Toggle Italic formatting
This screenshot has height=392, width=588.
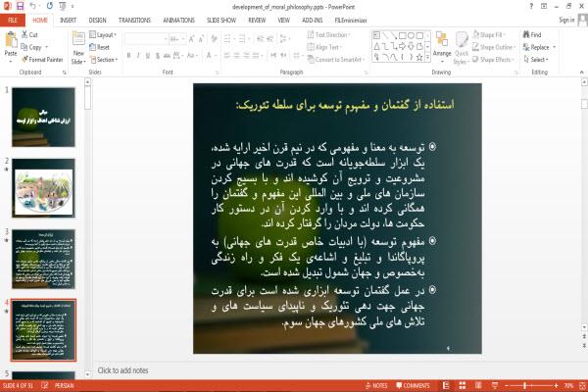coord(138,56)
